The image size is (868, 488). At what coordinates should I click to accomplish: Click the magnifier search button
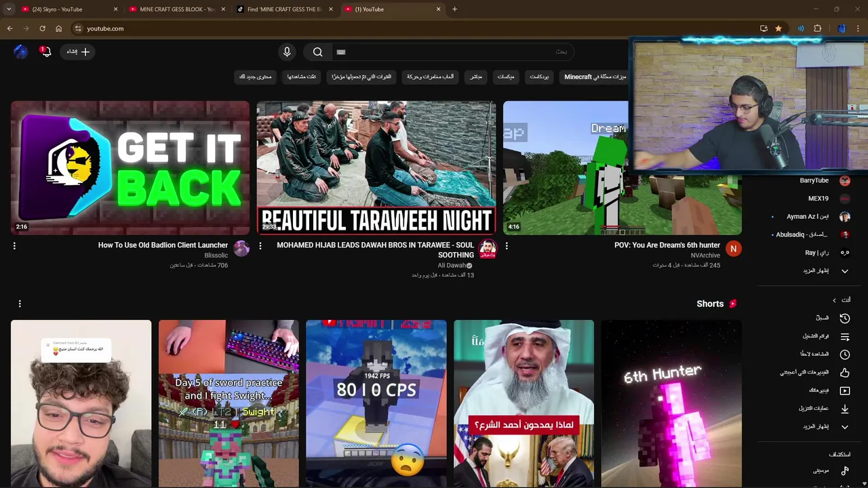coord(317,52)
